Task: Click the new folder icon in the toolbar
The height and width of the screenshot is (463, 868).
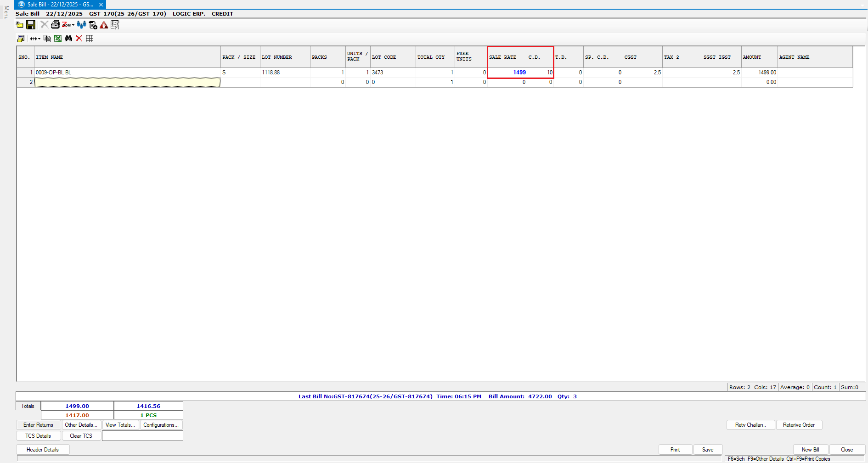Action: click(20, 25)
